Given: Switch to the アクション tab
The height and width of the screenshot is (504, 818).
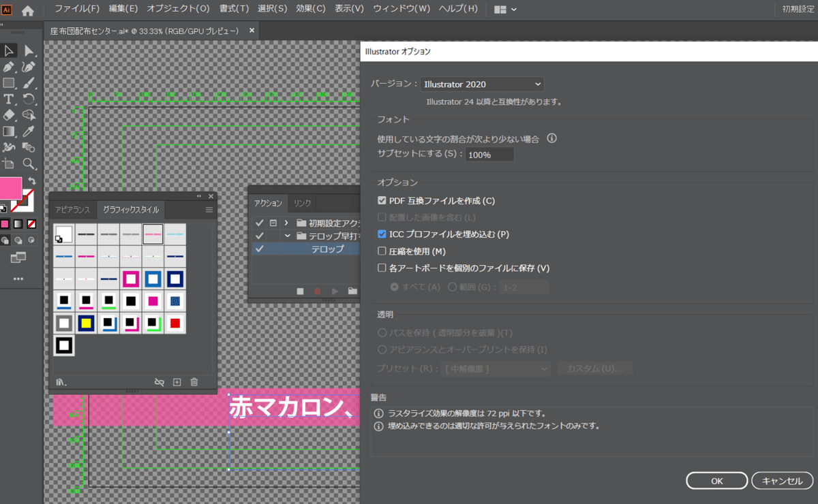Looking at the screenshot, I should point(268,203).
